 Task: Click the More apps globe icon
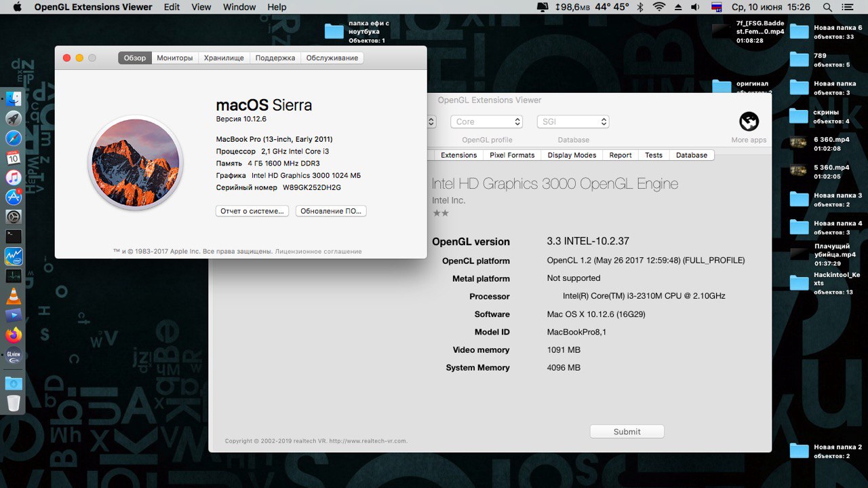tap(749, 121)
